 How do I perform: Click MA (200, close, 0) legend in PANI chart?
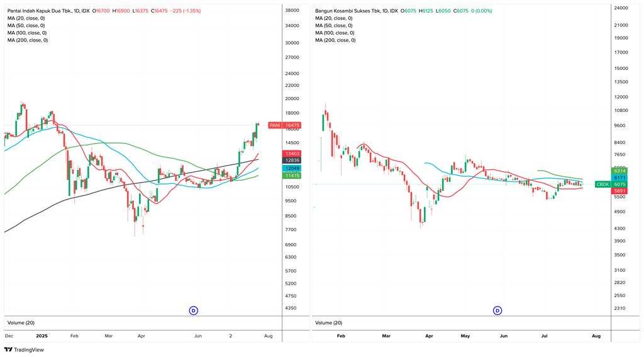tap(28, 40)
